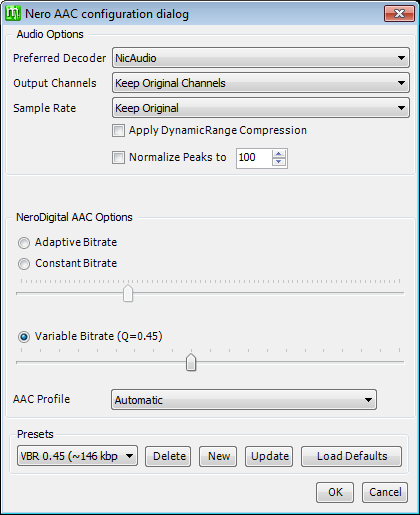Screen dimensions: 420x515
Task: Choose the Variable Bitrate radio option
Action: (x=24, y=337)
